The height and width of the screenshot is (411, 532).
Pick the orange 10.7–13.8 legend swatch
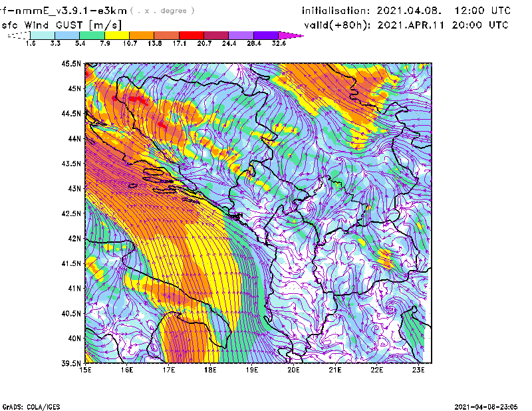142,35
